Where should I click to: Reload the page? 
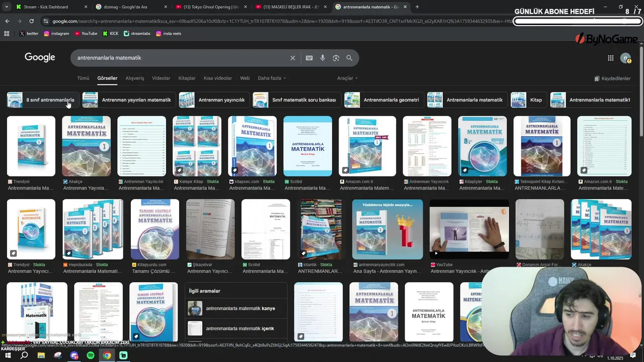tap(31, 21)
